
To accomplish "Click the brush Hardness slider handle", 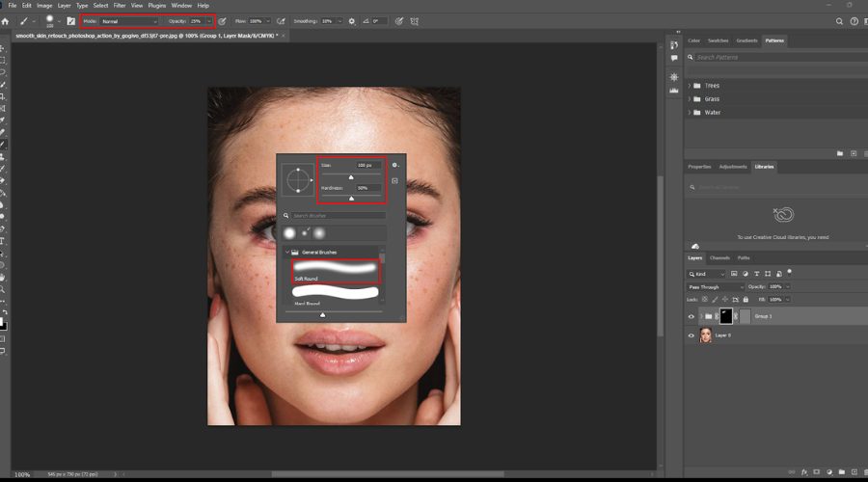I will 351,199.
